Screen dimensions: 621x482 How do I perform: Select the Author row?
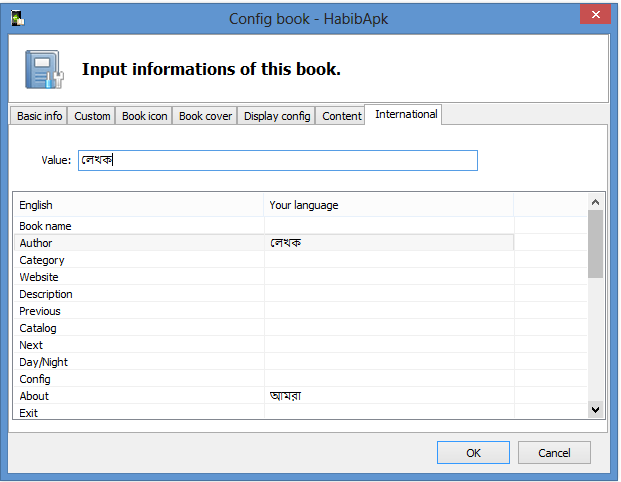point(264,243)
